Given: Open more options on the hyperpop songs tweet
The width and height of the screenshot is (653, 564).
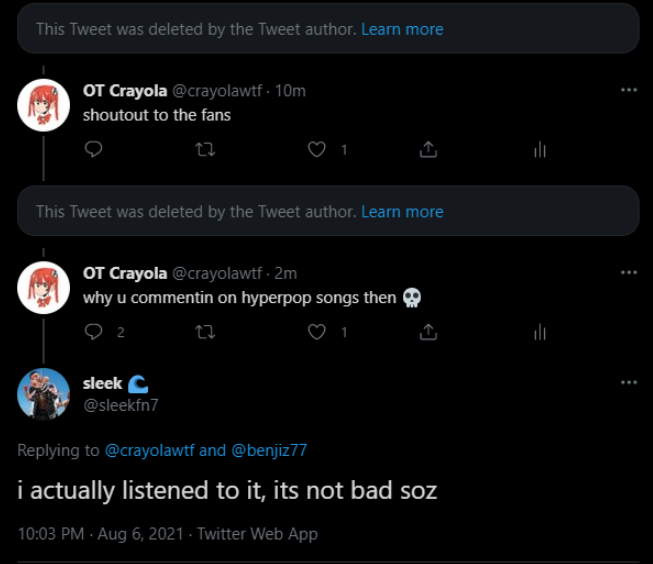Looking at the screenshot, I should coord(628,272).
